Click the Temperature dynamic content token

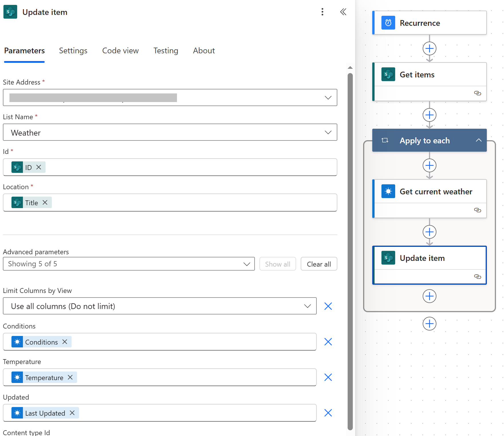click(44, 378)
